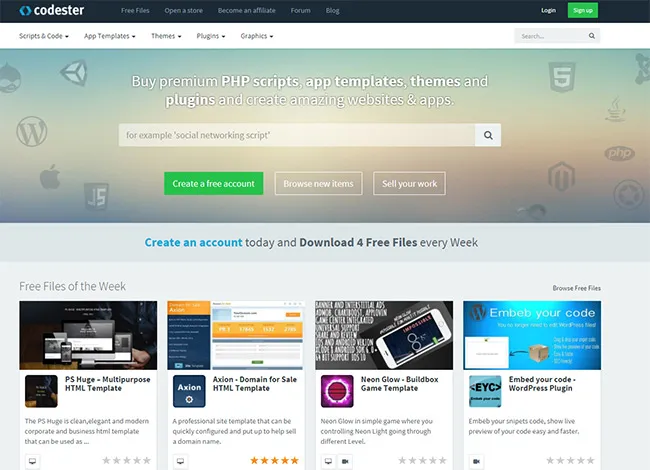The image size is (650, 470).
Task: Go to Free Files in top menu
Action: click(x=135, y=10)
